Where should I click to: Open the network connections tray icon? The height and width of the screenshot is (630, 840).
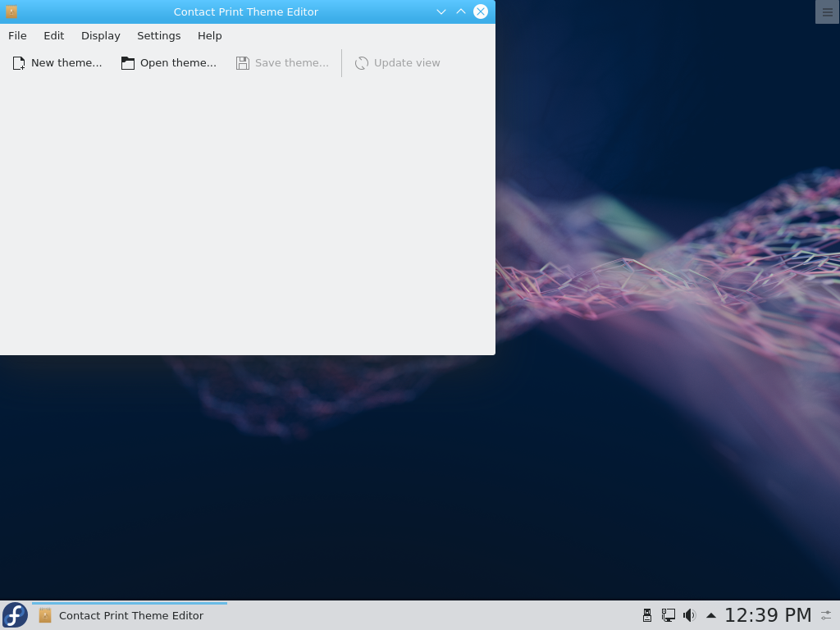click(668, 615)
